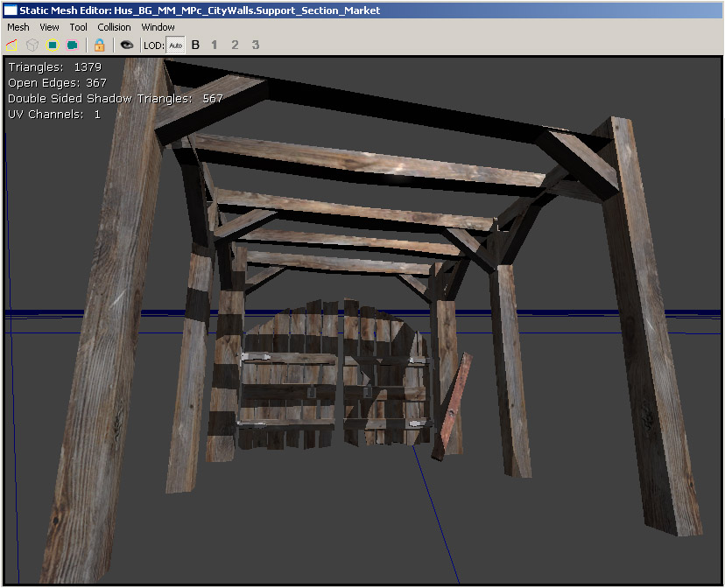Screen dimensions: 725x588
Task: Open the Tool menu
Action: pos(79,27)
